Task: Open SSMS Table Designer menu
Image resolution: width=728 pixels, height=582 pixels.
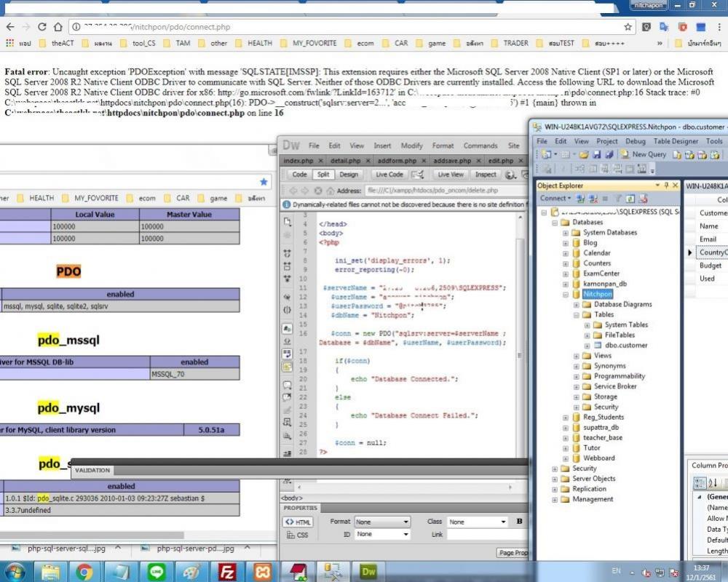Action: (676, 141)
